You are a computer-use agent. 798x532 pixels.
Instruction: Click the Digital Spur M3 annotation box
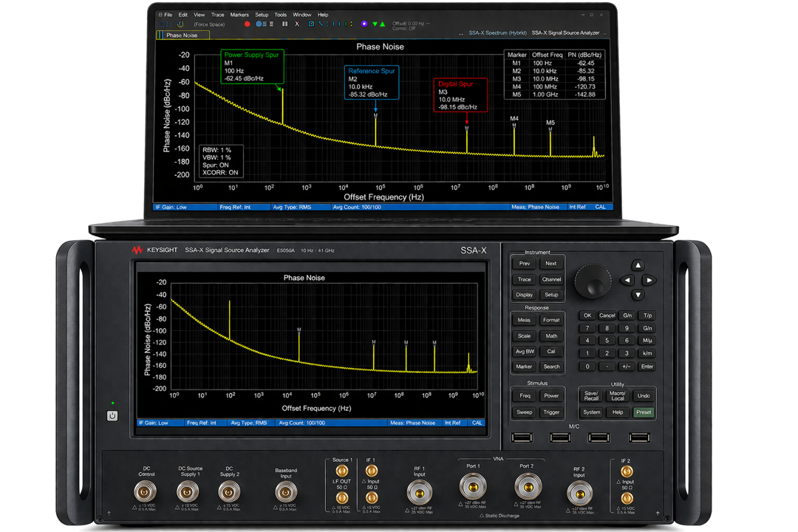[x=460, y=95]
